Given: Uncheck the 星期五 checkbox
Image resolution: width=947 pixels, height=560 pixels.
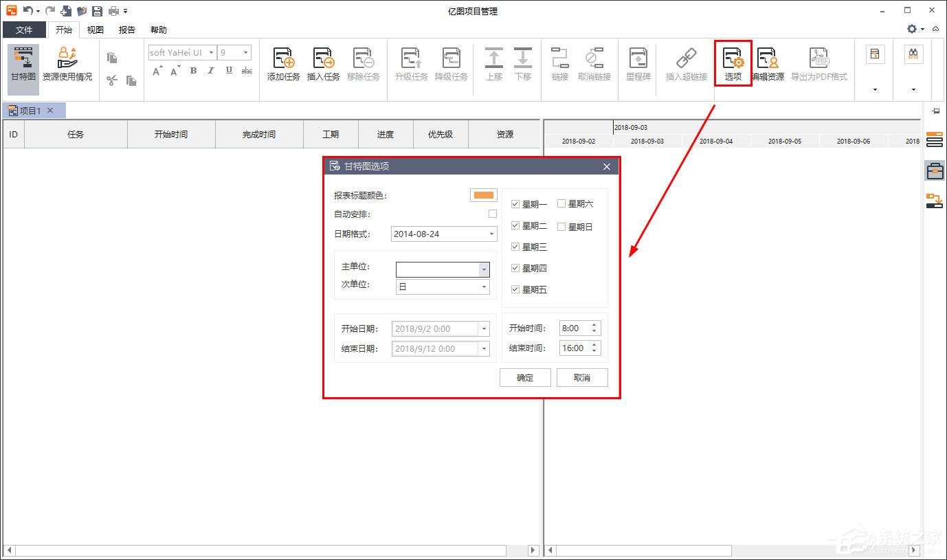Looking at the screenshot, I should (x=515, y=289).
